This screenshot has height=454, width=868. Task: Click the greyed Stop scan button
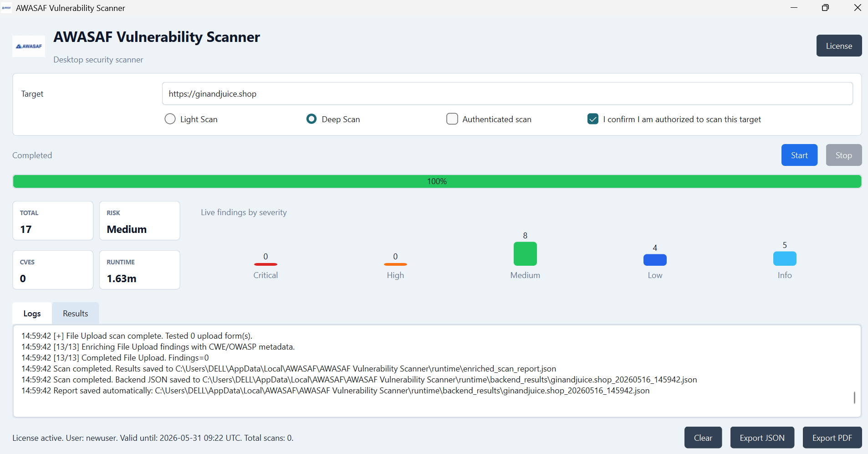(843, 155)
